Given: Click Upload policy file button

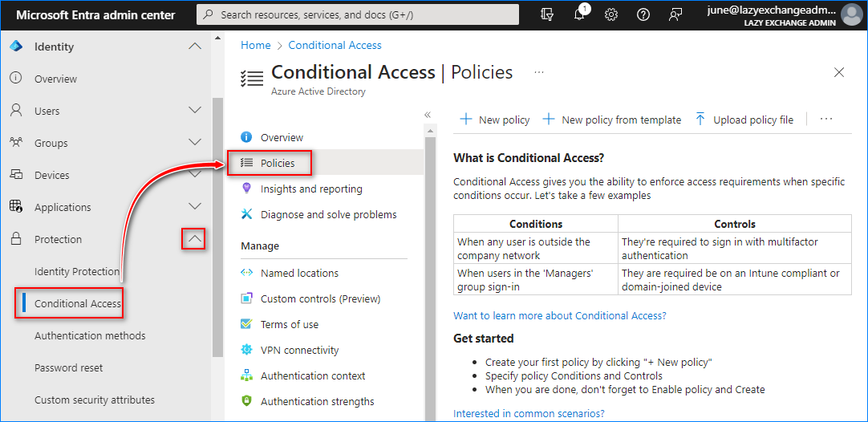Looking at the screenshot, I should [x=744, y=120].
